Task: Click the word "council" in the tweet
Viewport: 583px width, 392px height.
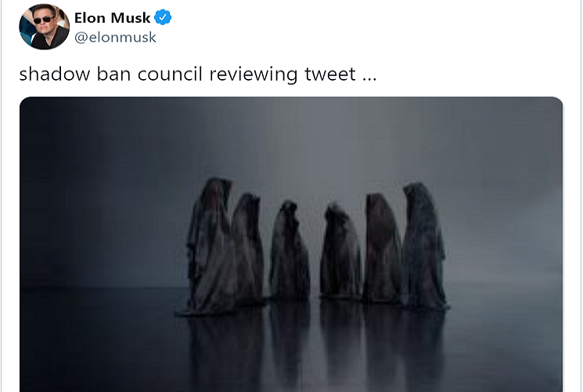Action: pos(170,74)
